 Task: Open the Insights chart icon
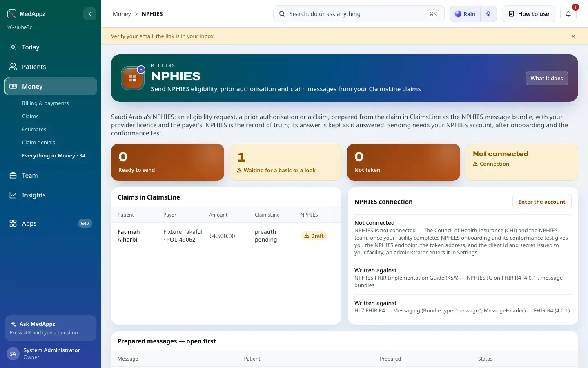click(13, 195)
